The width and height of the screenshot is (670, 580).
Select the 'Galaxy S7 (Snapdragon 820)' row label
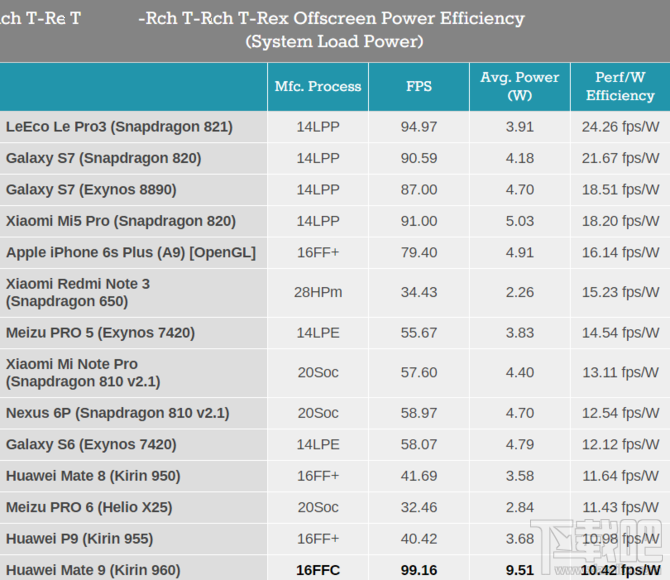click(103, 158)
